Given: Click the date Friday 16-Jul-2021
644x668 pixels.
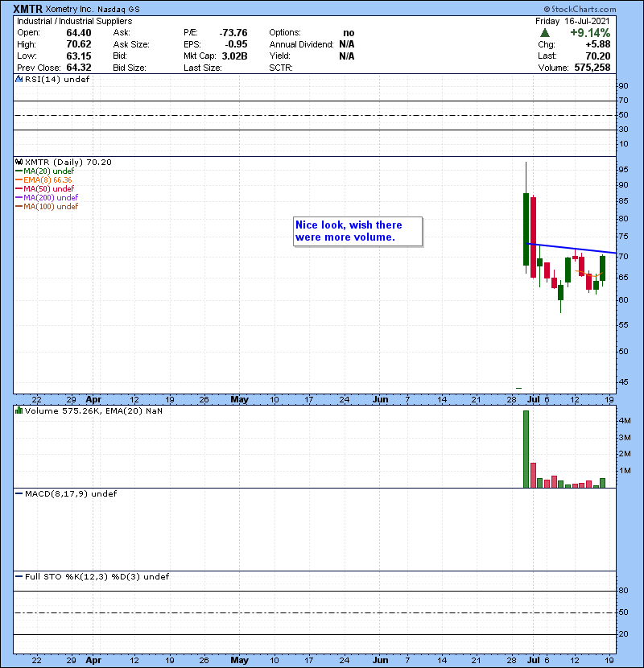Looking at the screenshot, I should click(x=572, y=21).
